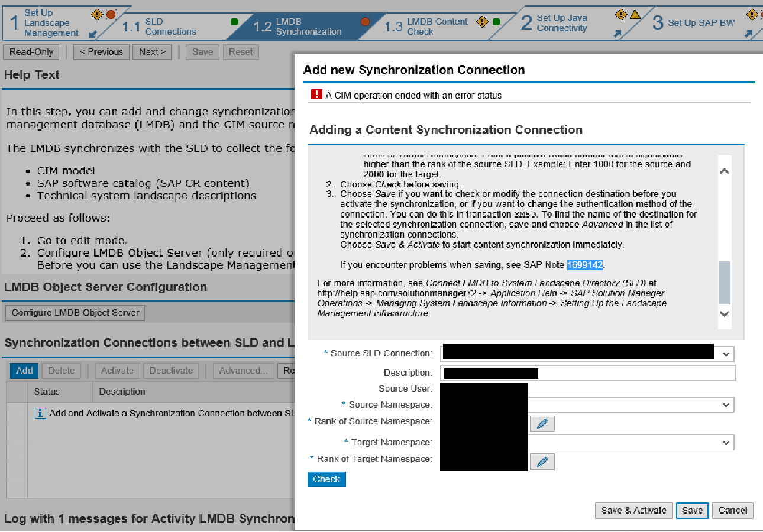Screen dimensions: 763x532
Task: Click the help text scrollbar thumb
Action: coord(725,283)
